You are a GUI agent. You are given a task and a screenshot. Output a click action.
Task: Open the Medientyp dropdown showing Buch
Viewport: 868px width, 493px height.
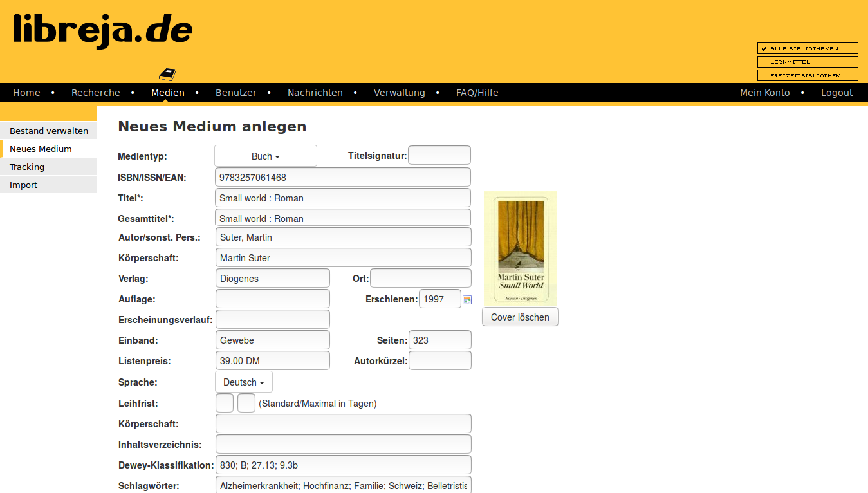tap(265, 156)
